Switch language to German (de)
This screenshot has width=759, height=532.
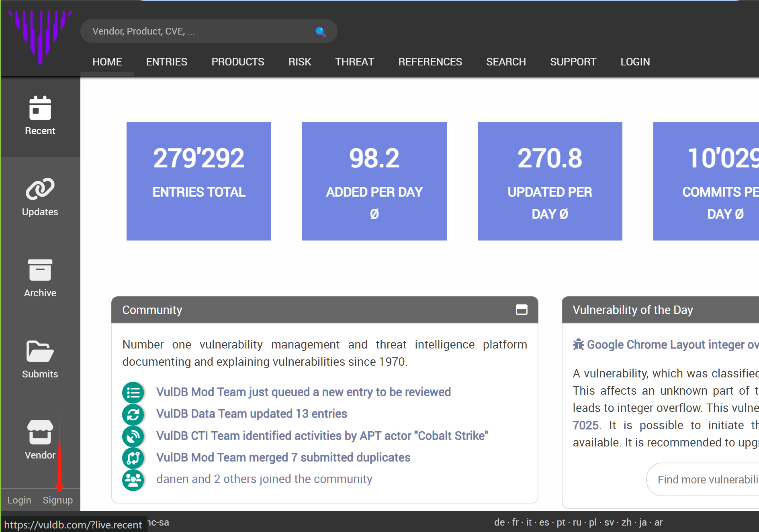click(x=499, y=522)
